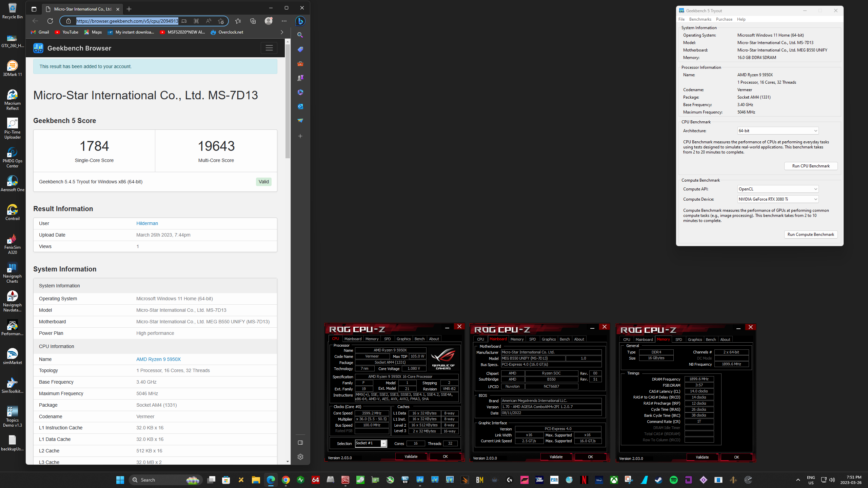This screenshot has height=488, width=868.
Task: Toggle Edge sidebar visibility panel icon
Action: click(x=300, y=443)
